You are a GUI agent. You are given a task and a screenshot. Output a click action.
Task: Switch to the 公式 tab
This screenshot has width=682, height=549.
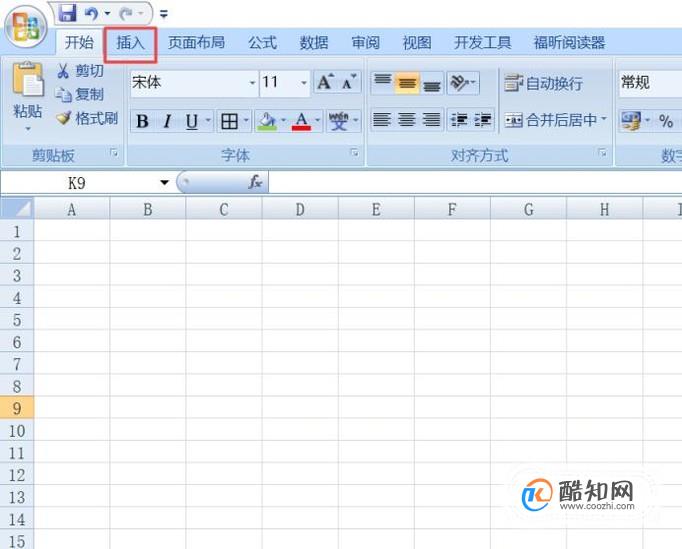tap(262, 43)
